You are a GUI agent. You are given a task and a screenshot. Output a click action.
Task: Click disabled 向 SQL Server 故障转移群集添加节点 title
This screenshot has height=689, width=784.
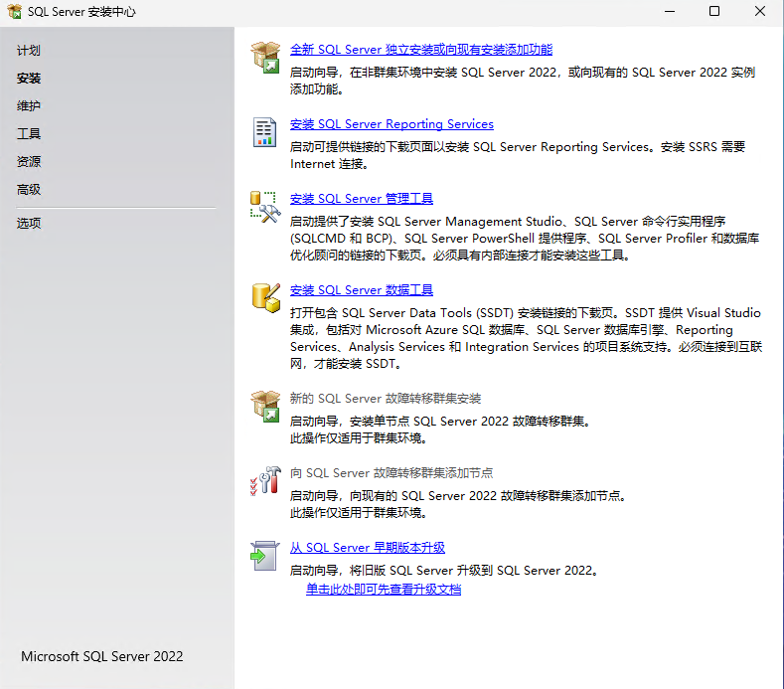pyautogui.click(x=392, y=473)
